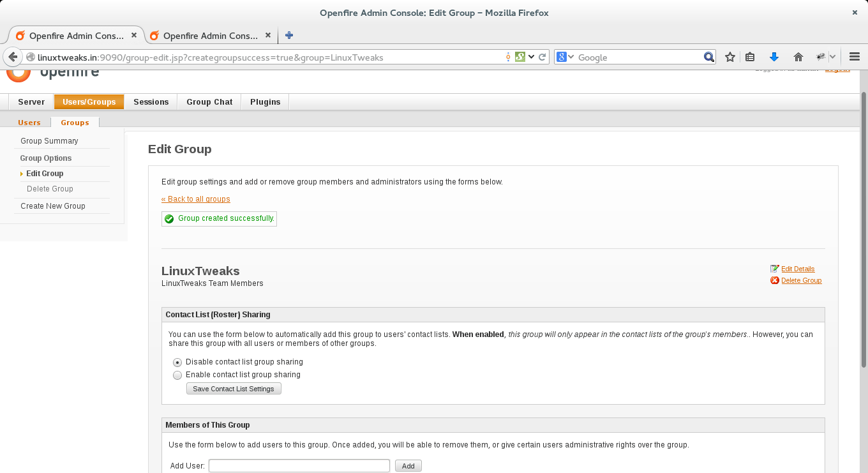Follow the Back to all groups link
This screenshot has height=473, width=868.
[196, 199]
